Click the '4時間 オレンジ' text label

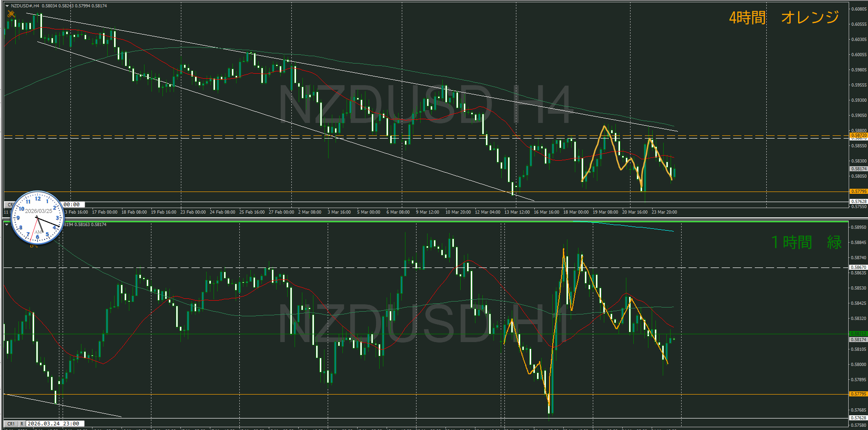pos(784,17)
